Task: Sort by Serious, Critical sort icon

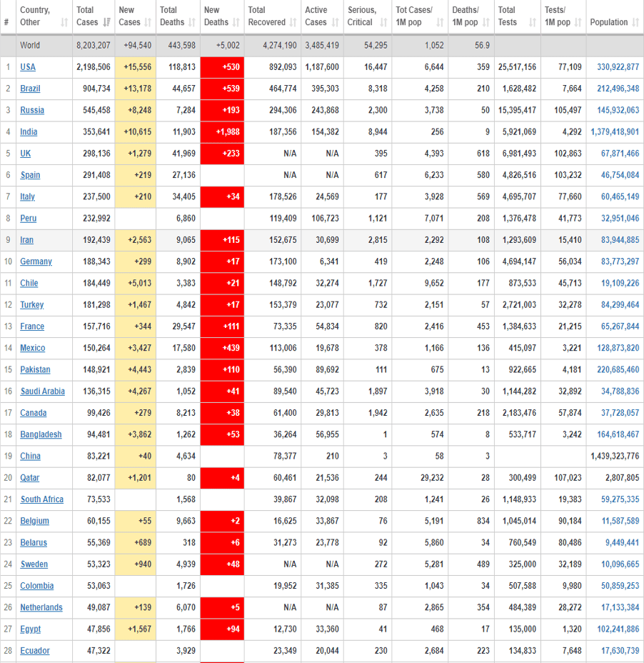Action: tap(383, 22)
